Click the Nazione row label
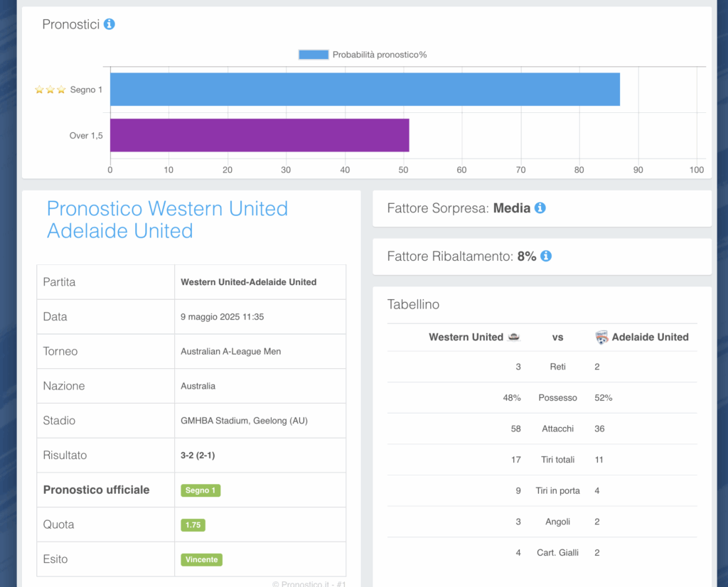Screen dimensions: 728x587 [x=64, y=386]
